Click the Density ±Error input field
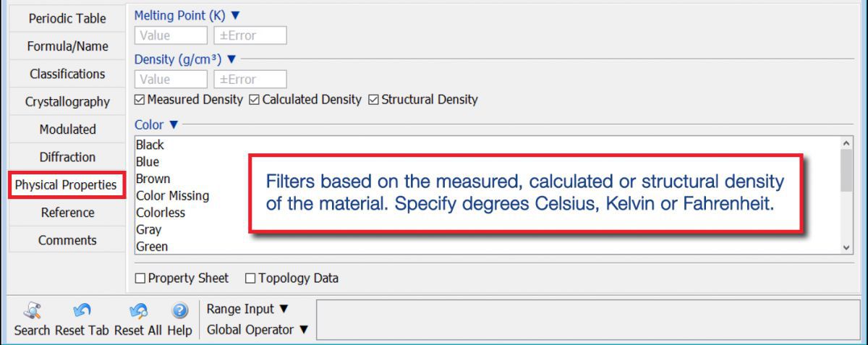 pyautogui.click(x=250, y=80)
